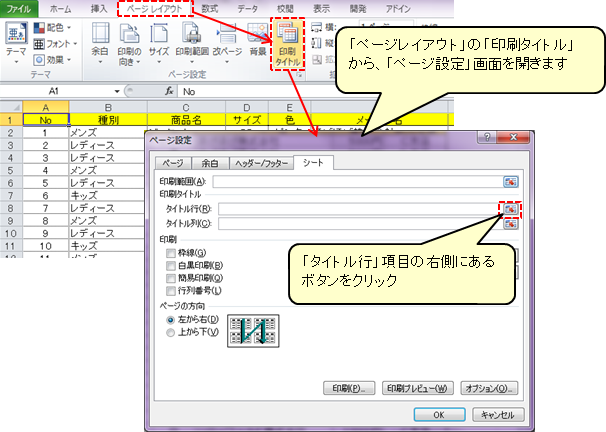Click the タイトル列(C) input field

coord(360,224)
